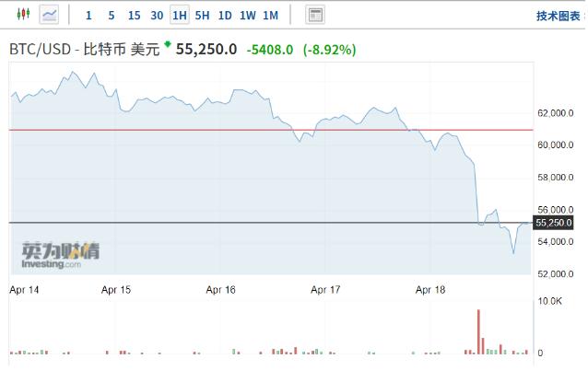This screenshot has width=588, height=382.
Task: Select the area line chart icon
Action: pyautogui.click(x=49, y=15)
